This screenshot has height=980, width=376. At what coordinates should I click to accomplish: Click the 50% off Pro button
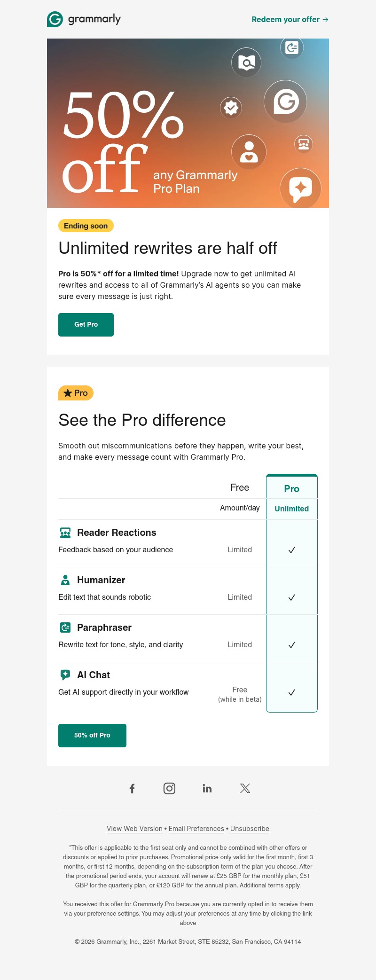point(92,735)
